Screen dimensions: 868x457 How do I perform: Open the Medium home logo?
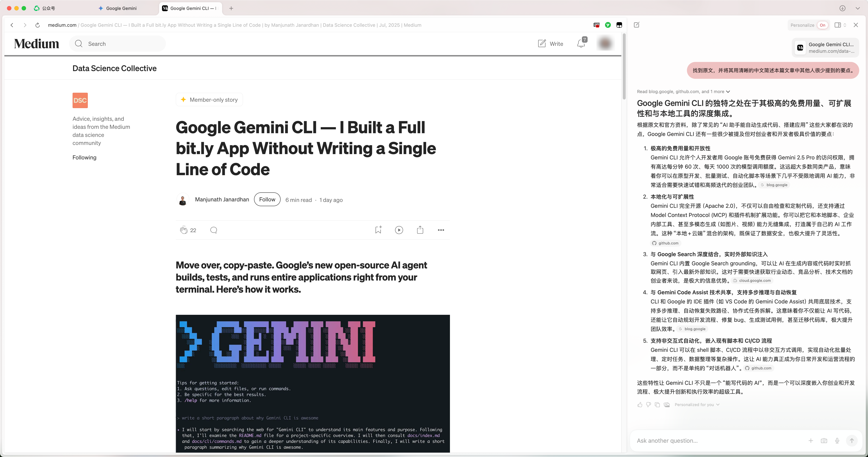[36, 43]
